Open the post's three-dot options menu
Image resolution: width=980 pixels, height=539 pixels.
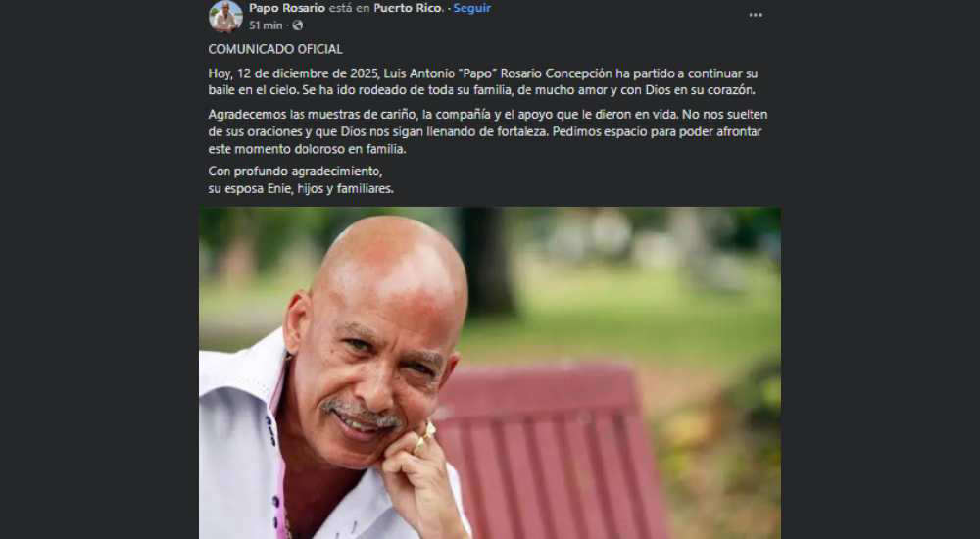pos(756,15)
